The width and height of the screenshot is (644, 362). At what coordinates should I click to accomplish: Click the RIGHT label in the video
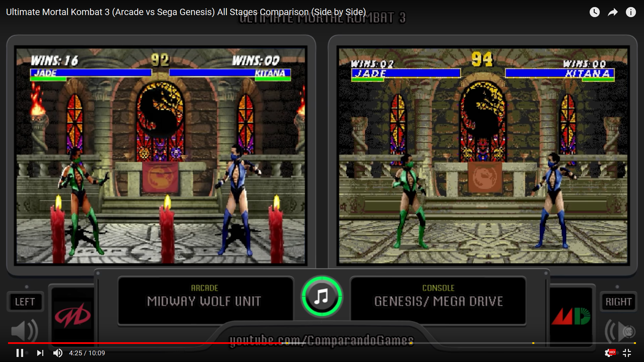619,302
